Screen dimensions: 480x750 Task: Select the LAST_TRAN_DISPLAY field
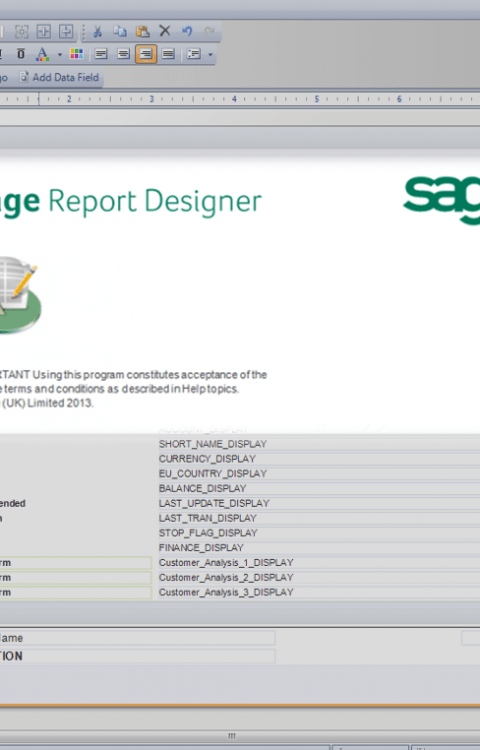319,518
